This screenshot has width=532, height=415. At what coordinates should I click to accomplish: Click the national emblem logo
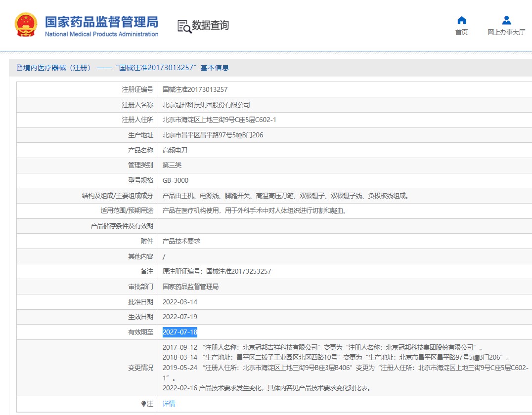click(x=26, y=25)
